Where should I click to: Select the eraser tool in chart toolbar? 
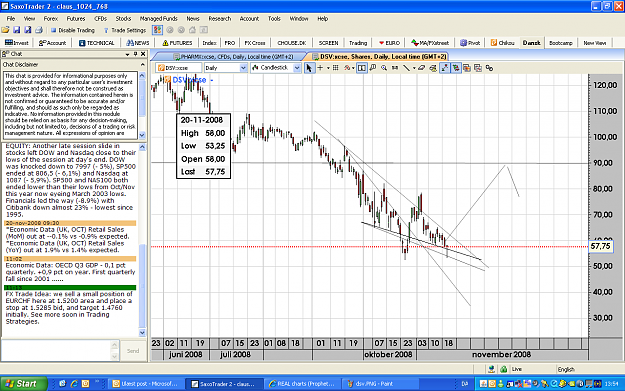pyautogui.click(x=421, y=68)
